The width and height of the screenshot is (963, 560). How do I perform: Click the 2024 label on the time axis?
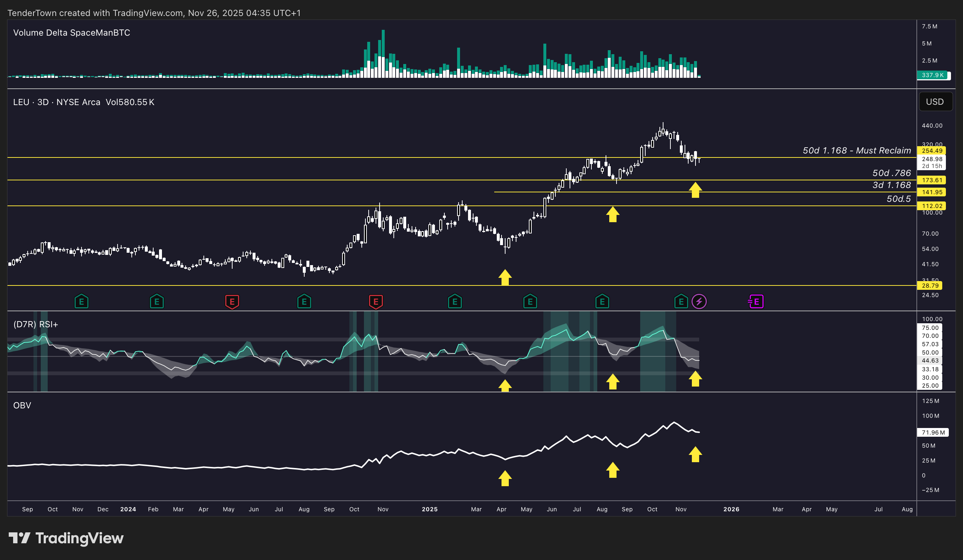(128, 509)
